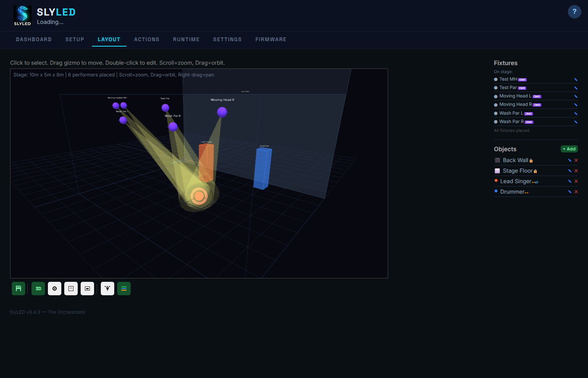Toggle the light cone beam icon
This screenshot has height=378, width=588.
pyautogui.click(x=108, y=289)
